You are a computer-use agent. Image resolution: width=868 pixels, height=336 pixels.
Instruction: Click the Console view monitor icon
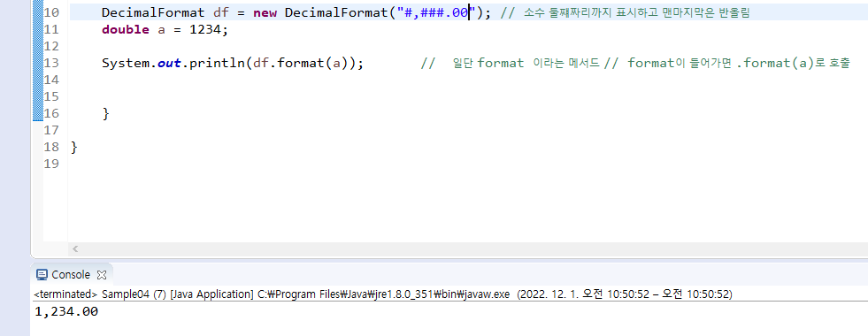pyautogui.click(x=42, y=275)
